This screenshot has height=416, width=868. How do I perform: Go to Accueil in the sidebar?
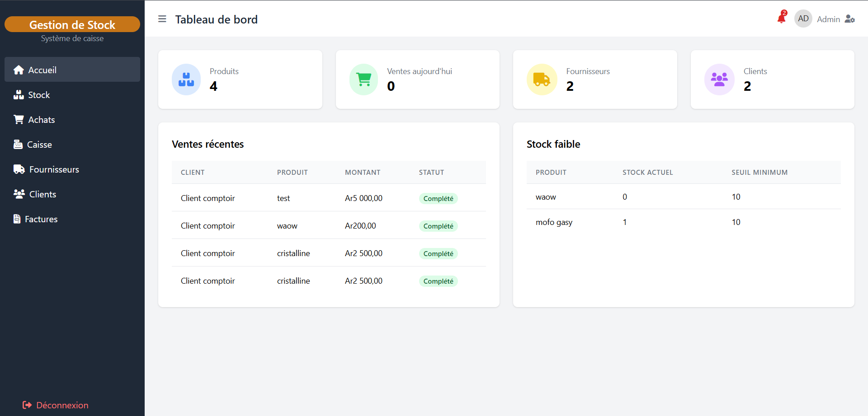72,70
